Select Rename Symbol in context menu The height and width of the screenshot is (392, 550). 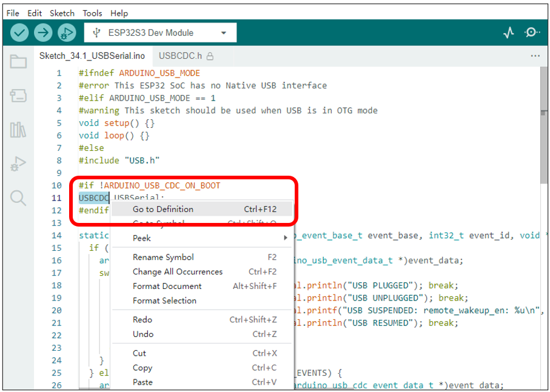202,257
